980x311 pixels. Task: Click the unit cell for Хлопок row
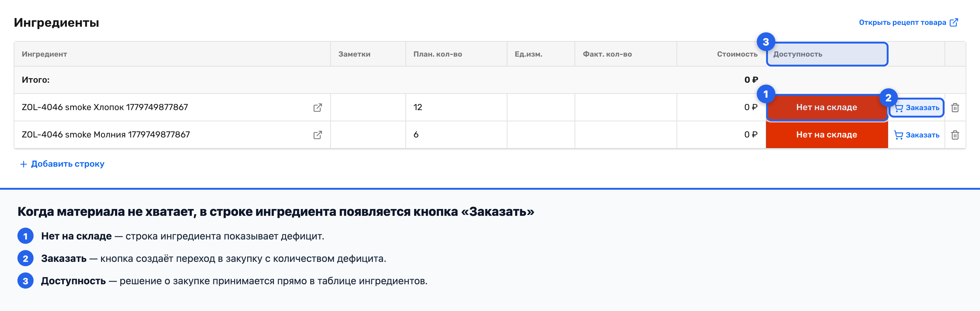tap(541, 107)
